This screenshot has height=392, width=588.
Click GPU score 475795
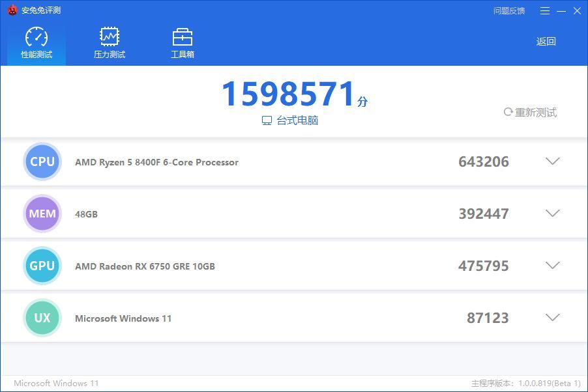484,266
